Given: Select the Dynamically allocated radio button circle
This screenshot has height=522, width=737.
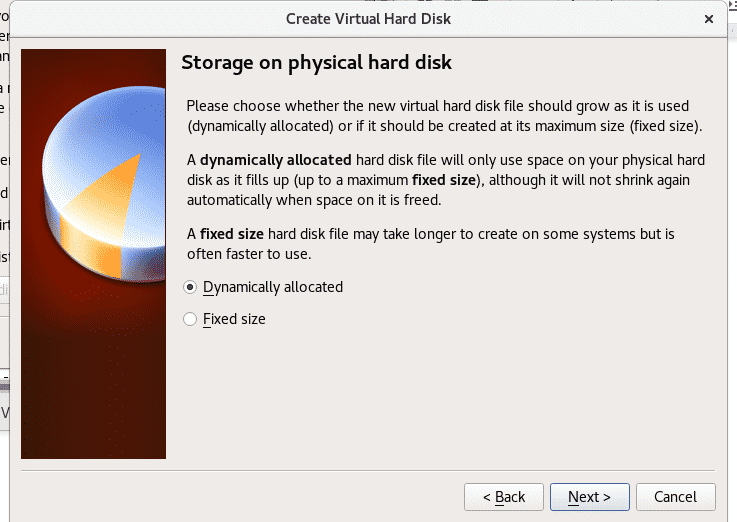Looking at the screenshot, I should (x=190, y=287).
